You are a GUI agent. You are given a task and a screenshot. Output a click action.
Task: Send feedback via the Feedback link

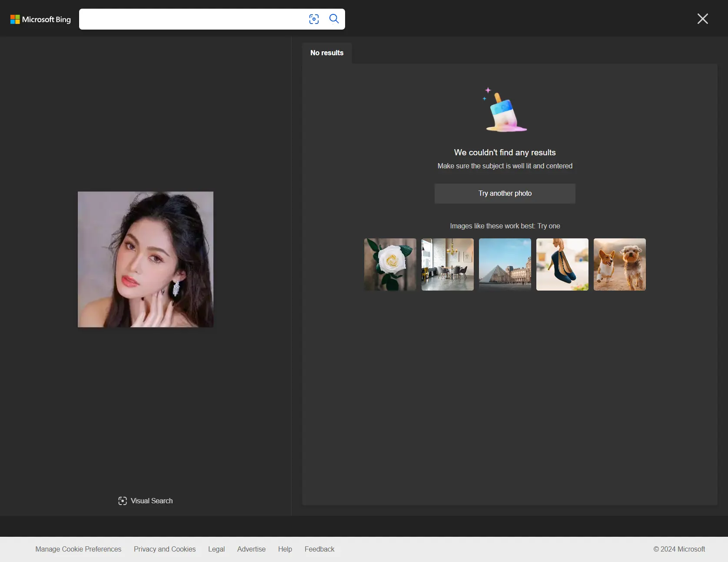pos(319,549)
